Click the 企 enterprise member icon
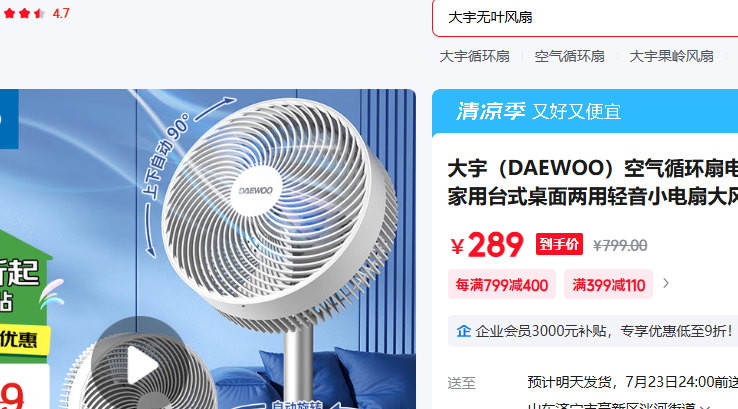 (464, 331)
